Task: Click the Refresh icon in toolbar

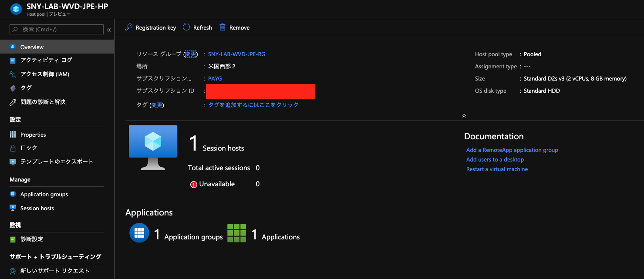Action: (186, 27)
